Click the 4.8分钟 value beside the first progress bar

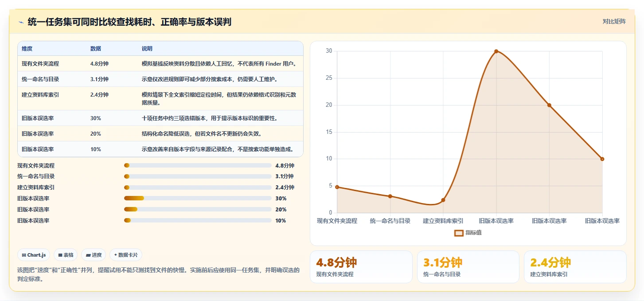point(285,165)
